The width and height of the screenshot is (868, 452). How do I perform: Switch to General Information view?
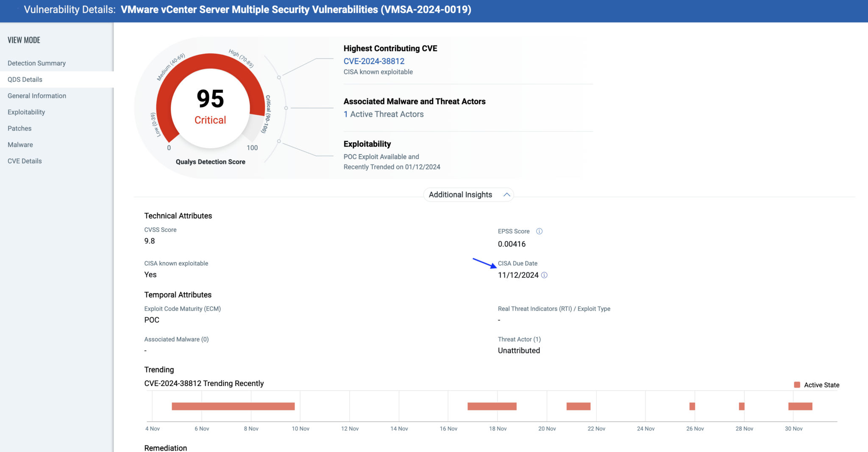click(x=37, y=95)
